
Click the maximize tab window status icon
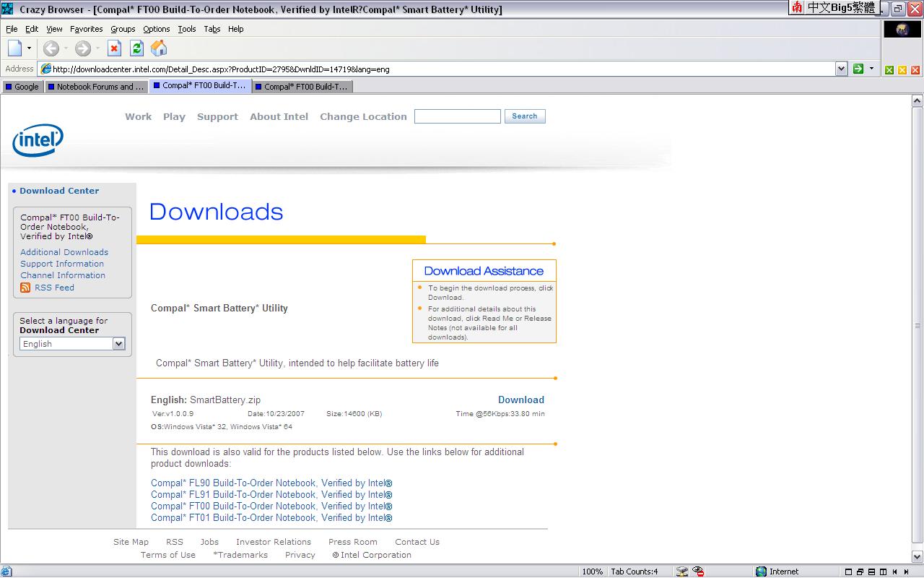click(848, 571)
